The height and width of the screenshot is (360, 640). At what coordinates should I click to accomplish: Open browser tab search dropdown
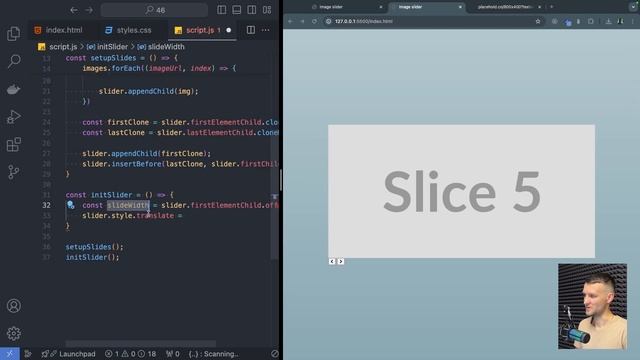(633, 7)
